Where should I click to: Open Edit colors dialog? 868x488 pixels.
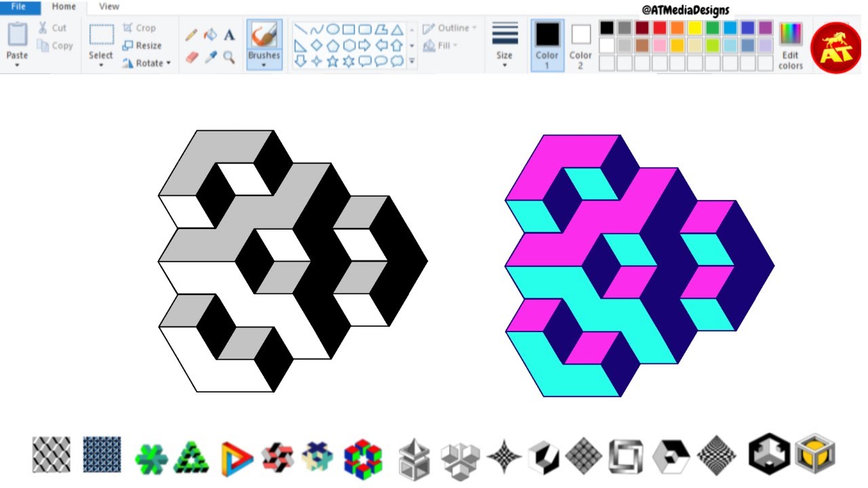click(x=791, y=45)
